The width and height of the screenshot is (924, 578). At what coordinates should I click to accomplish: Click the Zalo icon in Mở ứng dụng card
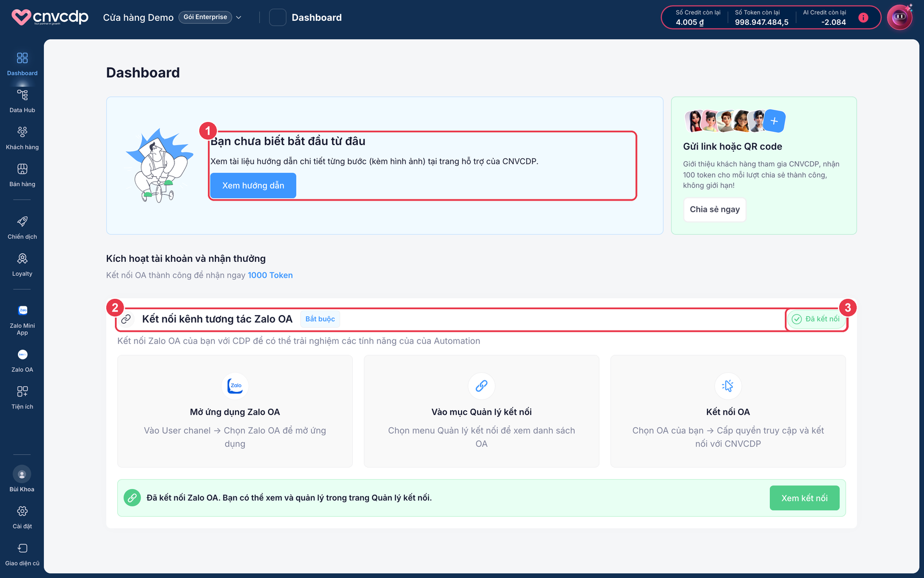coord(235,386)
